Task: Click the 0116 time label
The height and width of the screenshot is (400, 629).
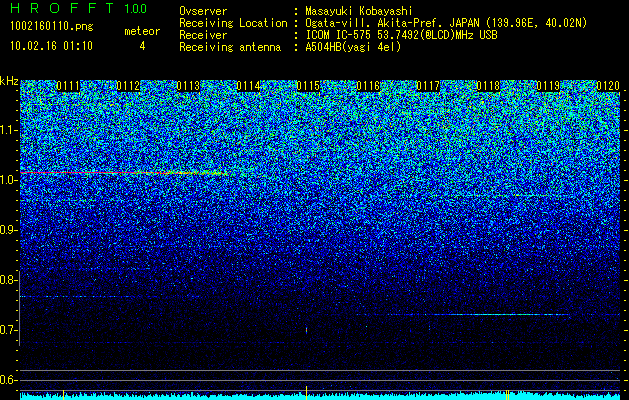Action: tap(368, 86)
